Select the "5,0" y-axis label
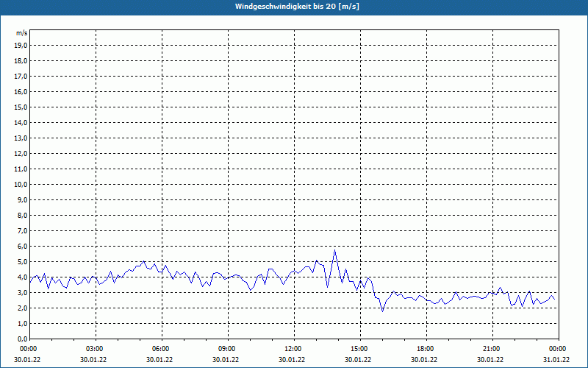This screenshot has width=588, height=368. pos(22,262)
